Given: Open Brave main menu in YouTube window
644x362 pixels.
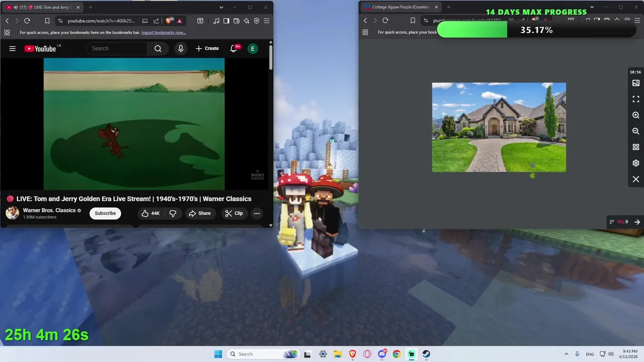Looking at the screenshot, I should [x=267, y=21].
